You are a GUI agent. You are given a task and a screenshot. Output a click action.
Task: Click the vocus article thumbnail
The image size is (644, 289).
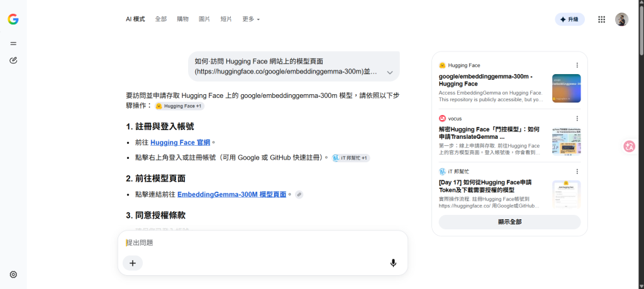[x=567, y=141]
